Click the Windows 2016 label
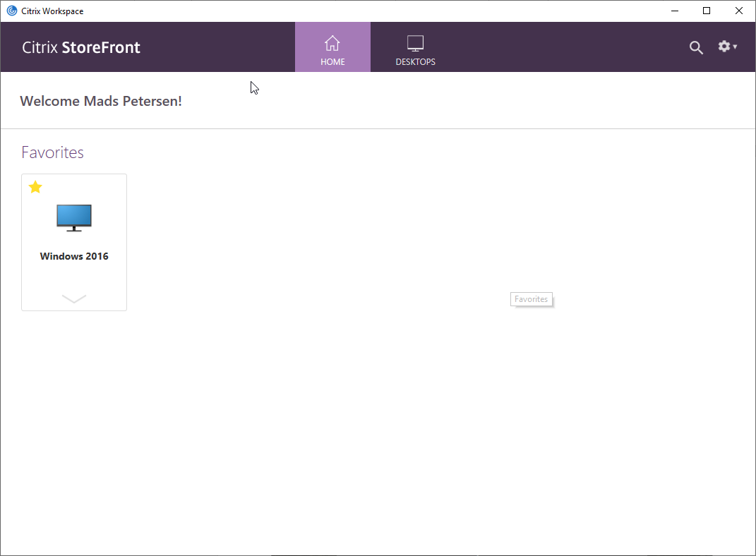This screenshot has width=756, height=556. [74, 256]
